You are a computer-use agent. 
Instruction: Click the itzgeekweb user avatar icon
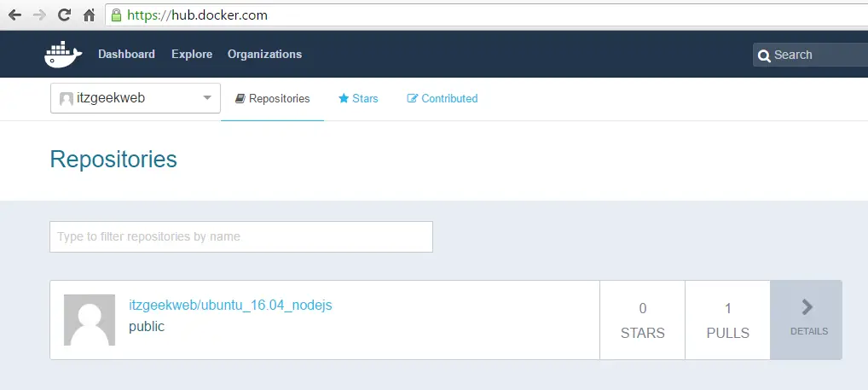pyautogui.click(x=67, y=99)
